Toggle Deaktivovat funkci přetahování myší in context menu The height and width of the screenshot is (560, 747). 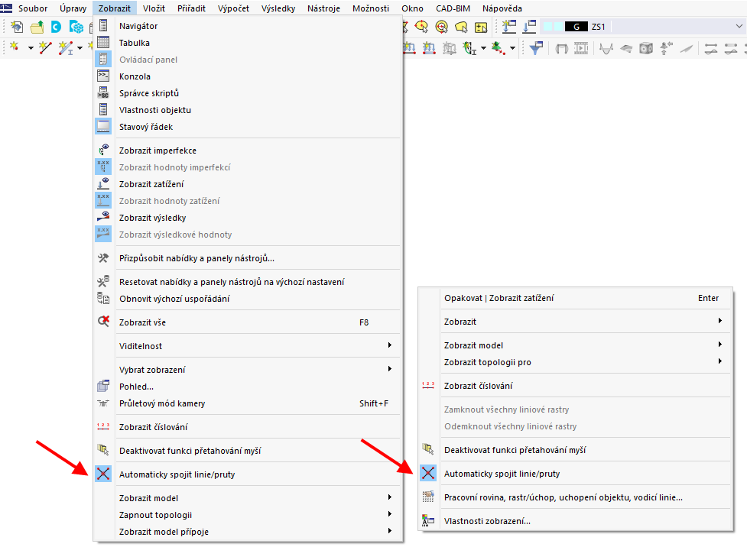pyautogui.click(x=575, y=450)
